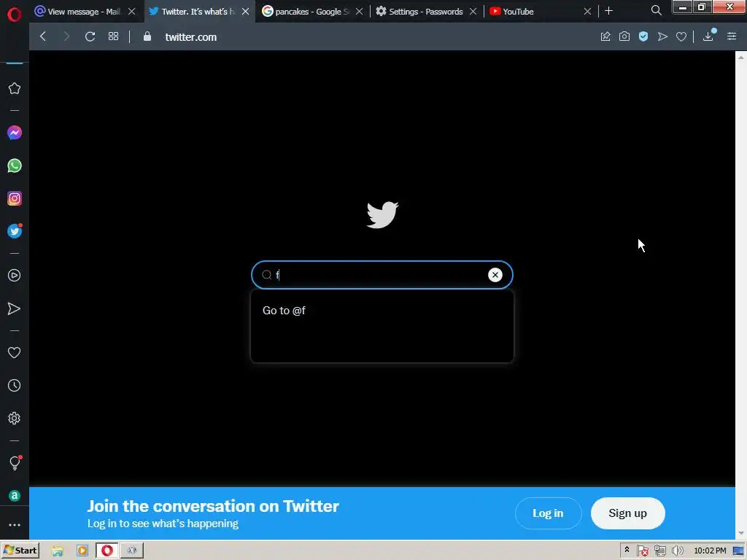Open the Downloads toolbar icon
Viewport: 747px width, 560px height.
(708, 36)
